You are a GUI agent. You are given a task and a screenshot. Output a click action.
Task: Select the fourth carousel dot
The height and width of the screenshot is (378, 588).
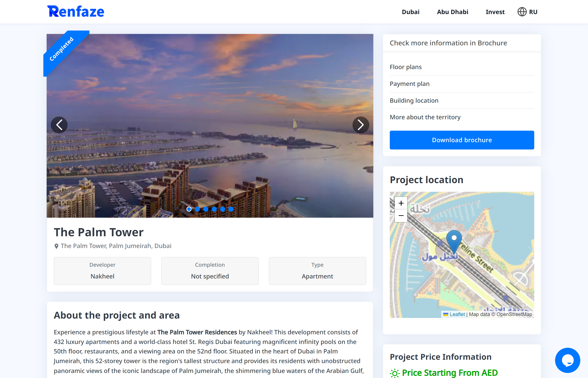pyautogui.click(x=214, y=209)
